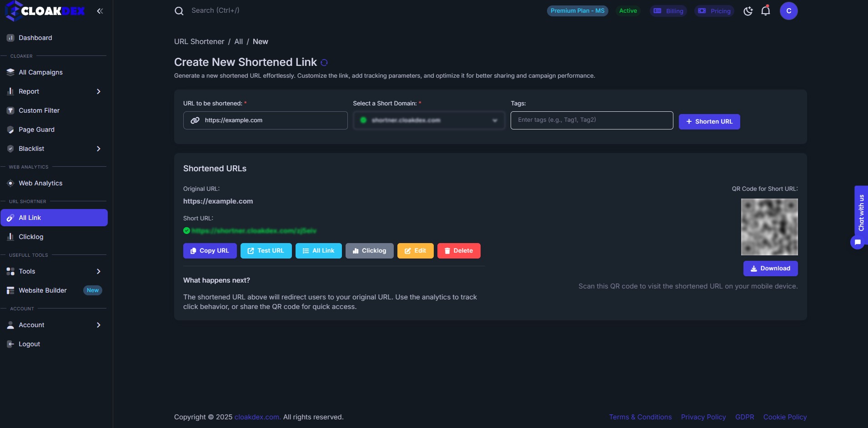Download the QR code
This screenshot has height=428, width=868.
(771, 269)
